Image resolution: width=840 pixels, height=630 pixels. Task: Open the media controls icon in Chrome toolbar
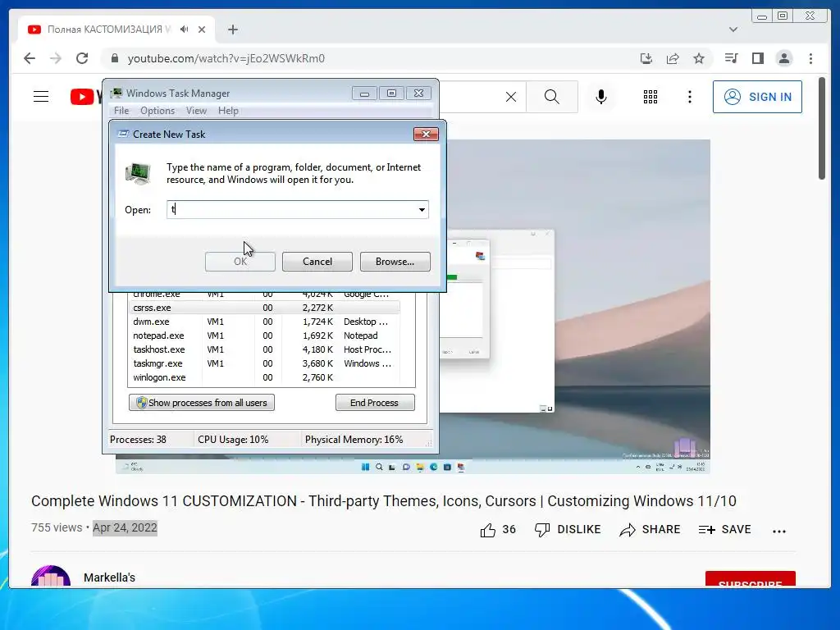tap(731, 58)
